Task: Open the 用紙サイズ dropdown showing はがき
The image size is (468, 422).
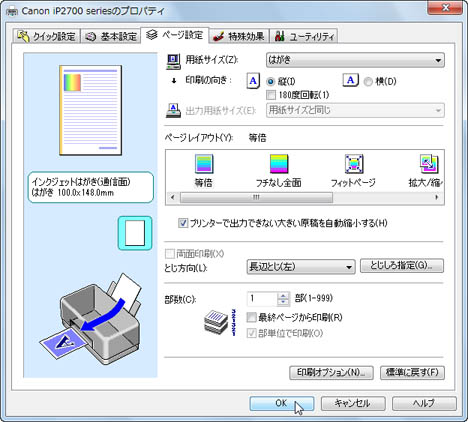Action: click(355, 60)
